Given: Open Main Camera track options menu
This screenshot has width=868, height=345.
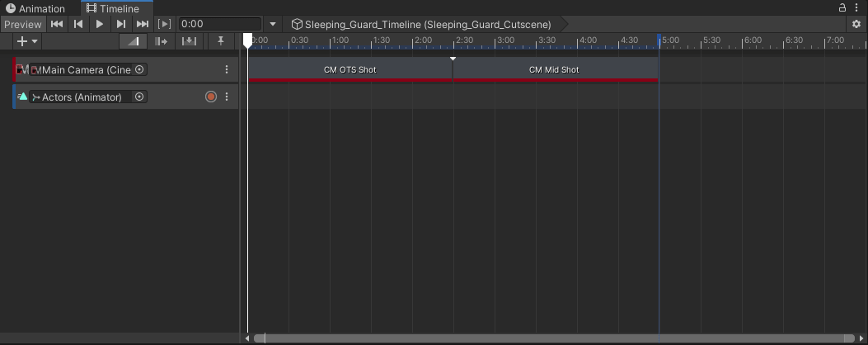Looking at the screenshot, I should 227,69.
